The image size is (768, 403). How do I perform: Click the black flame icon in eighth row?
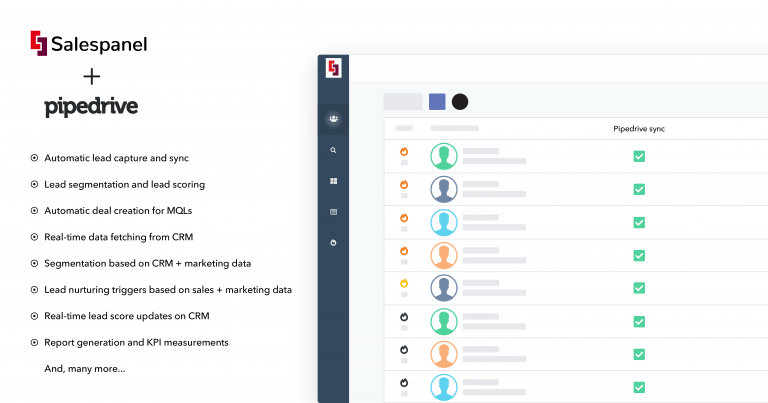click(404, 382)
